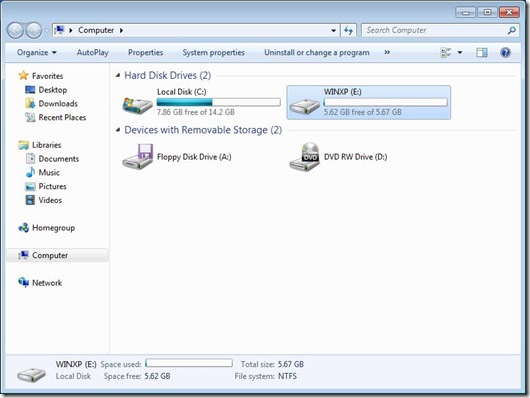This screenshot has width=530, height=398.
Task: Expand the arrow after Computer breadcrumb
Action: click(121, 30)
